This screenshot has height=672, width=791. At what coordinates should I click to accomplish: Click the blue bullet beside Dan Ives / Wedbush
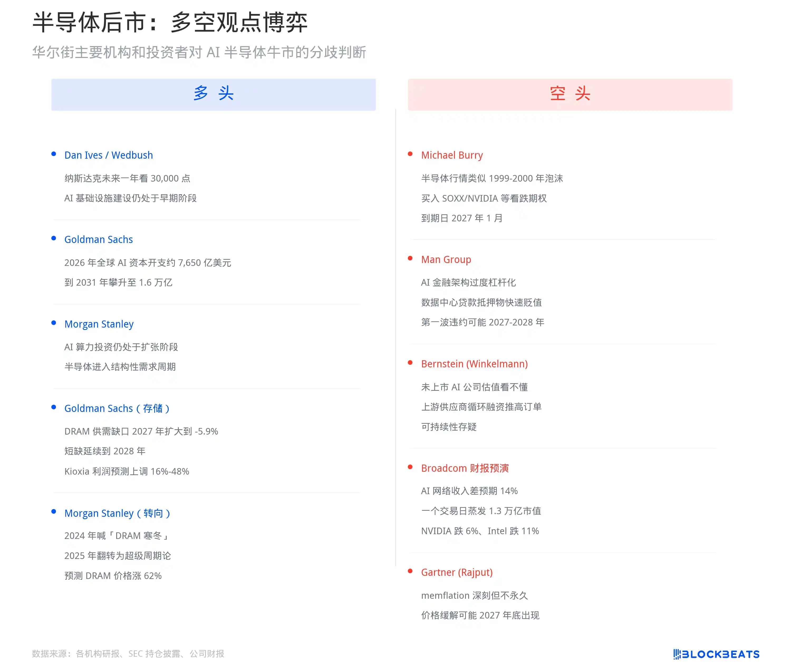click(x=54, y=154)
